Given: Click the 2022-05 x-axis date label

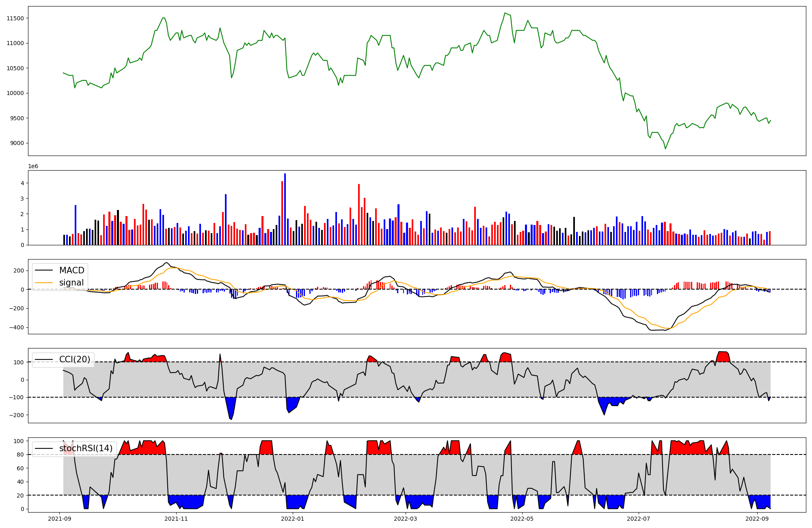Looking at the screenshot, I should pos(522,519).
